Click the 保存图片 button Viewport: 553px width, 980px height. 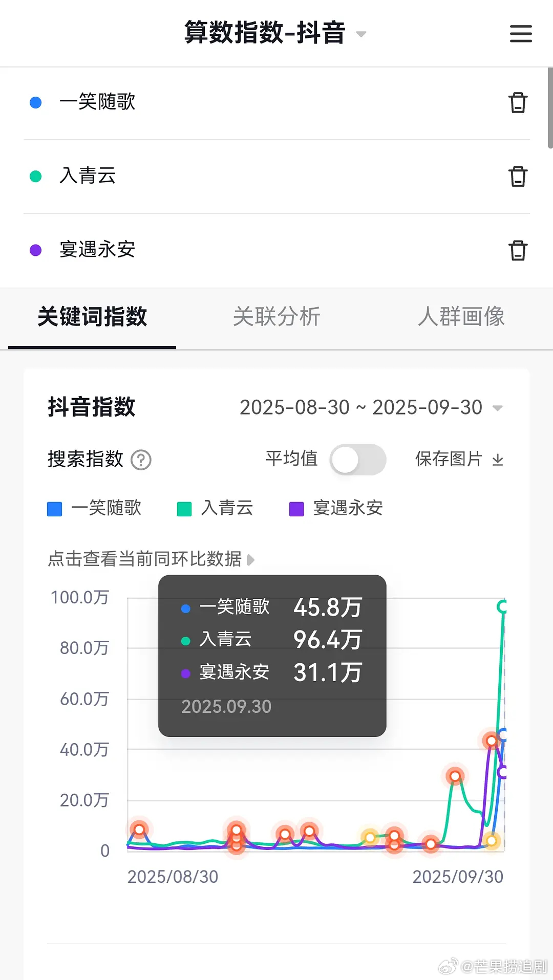pyautogui.click(x=459, y=459)
